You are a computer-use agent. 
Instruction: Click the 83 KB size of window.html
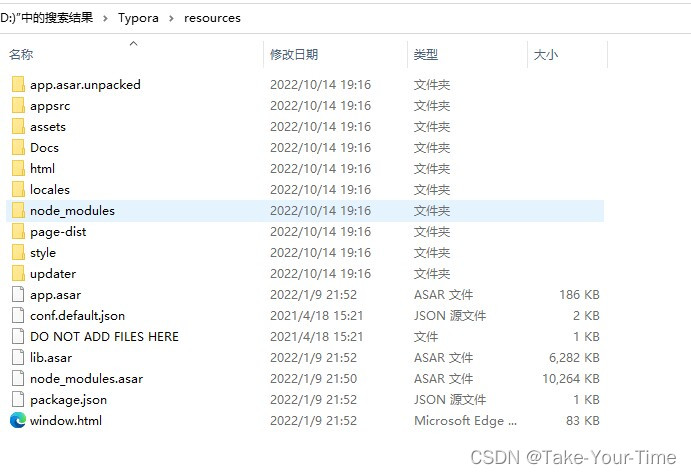(x=583, y=421)
